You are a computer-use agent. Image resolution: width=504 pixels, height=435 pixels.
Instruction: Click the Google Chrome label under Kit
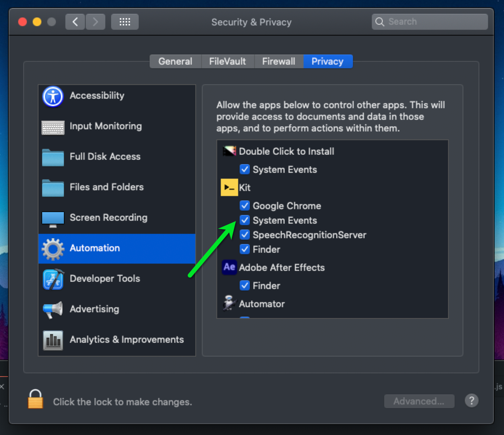pyautogui.click(x=287, y=206)
